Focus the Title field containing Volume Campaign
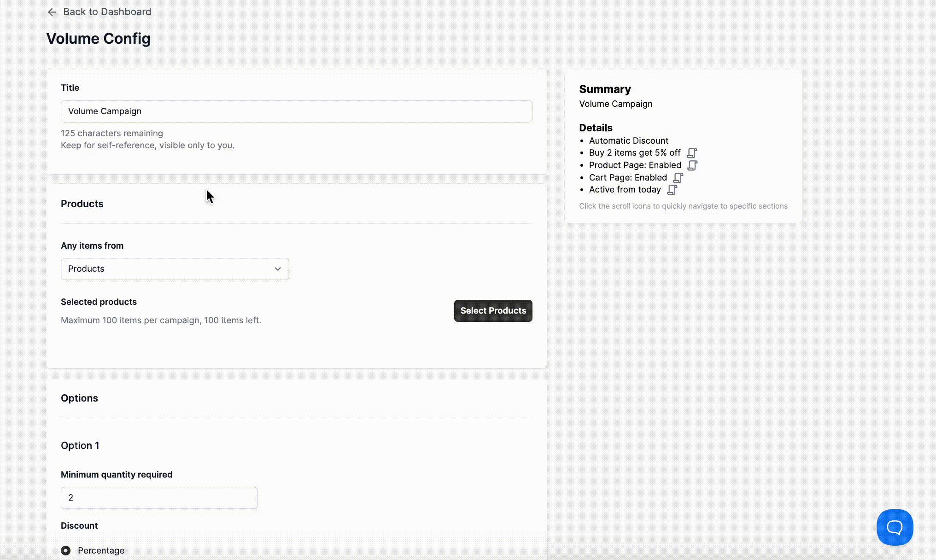Viewport: 936px width, 560px height. tap(296, 111)
